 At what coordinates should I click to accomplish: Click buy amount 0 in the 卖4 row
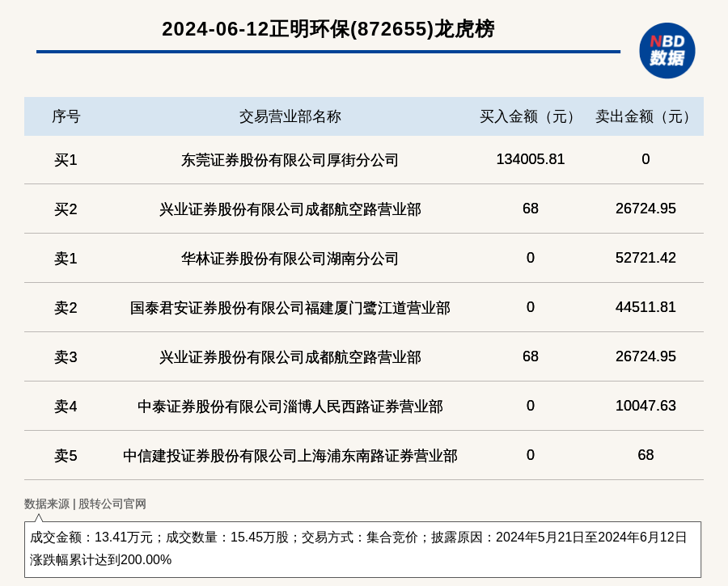click(530, 406)
